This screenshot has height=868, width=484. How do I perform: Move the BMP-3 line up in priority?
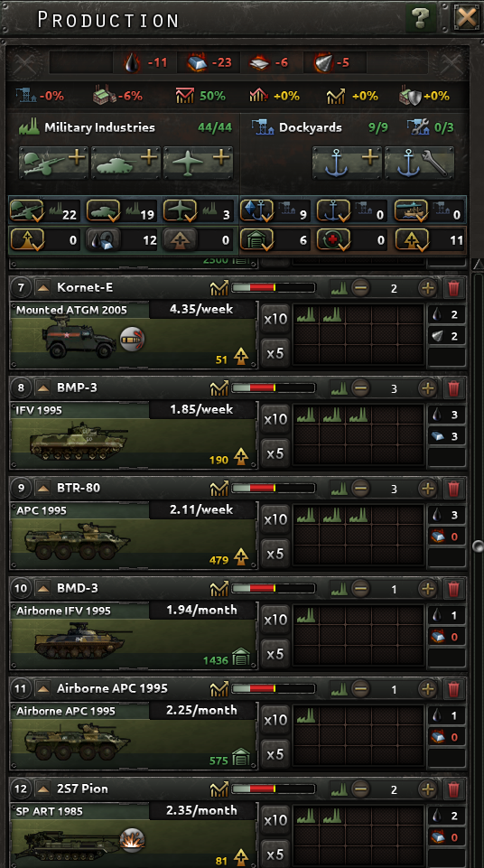coord(42,388)
